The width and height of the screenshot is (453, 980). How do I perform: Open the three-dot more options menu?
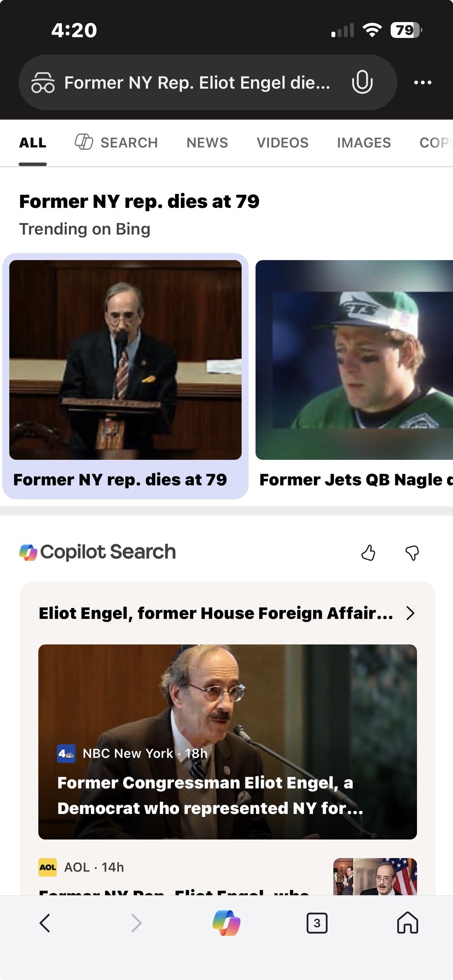(422, 82)
